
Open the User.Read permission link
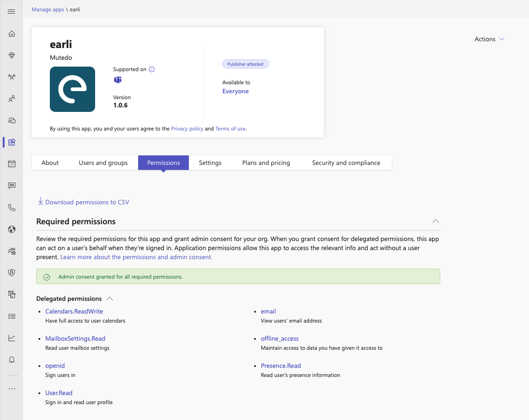coord(59,393)
